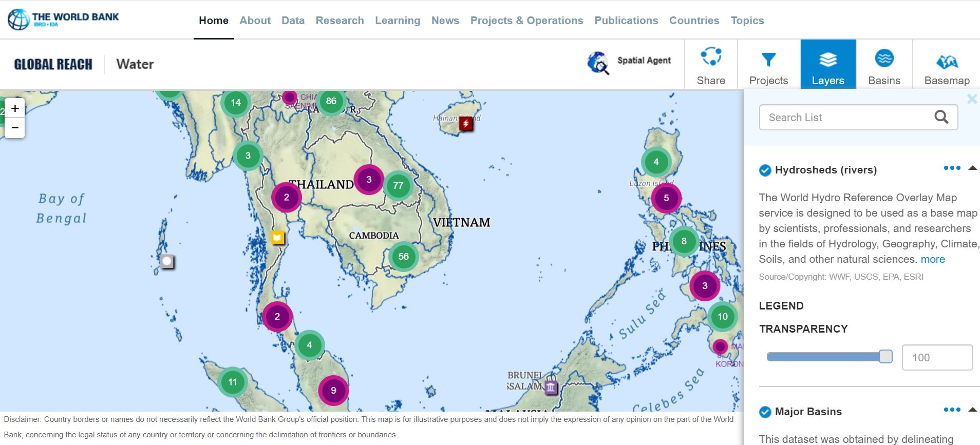Click the 'more' link in Hydrosheds description
Image resolution: width=980 pixels, height=445 pixels.
tap(933, 259)
